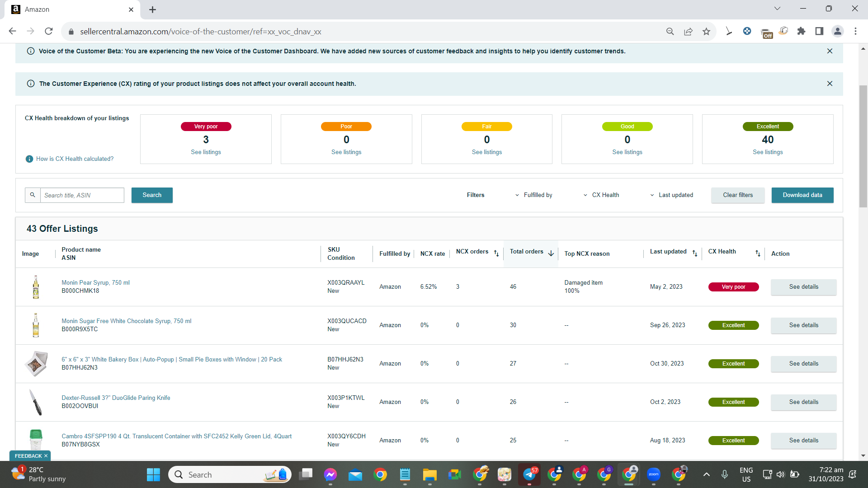Click Download data button

tap(802, 195)
